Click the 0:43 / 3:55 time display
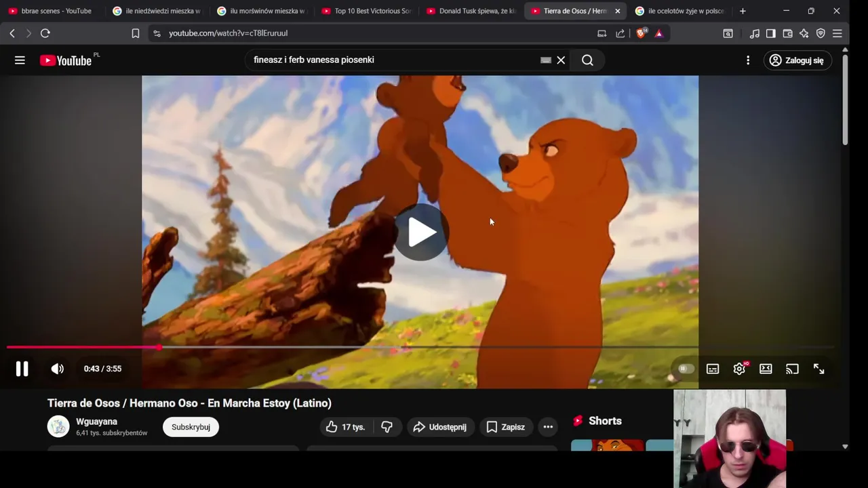 (102, 369)
